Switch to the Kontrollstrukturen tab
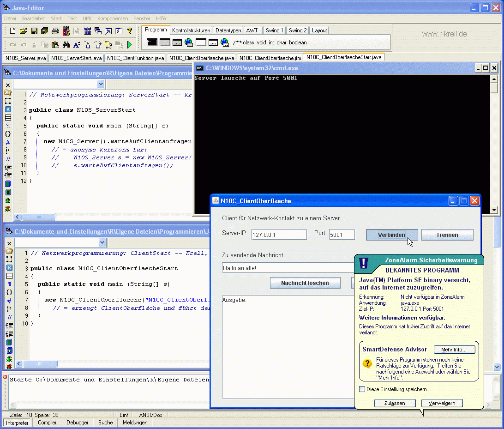The height and width of the screenshot is (429, 504). [191, 30]
